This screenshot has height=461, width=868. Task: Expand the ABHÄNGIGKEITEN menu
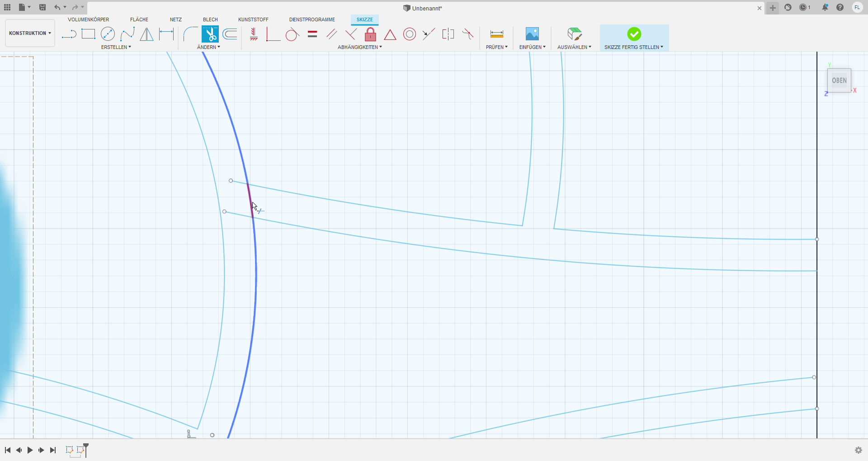pos(360,47)
